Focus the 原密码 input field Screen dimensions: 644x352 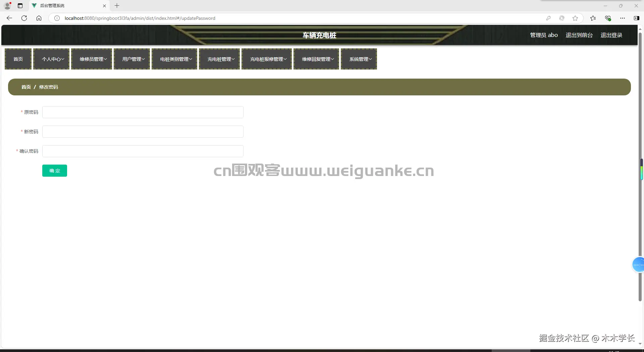[x=143, y=112]
